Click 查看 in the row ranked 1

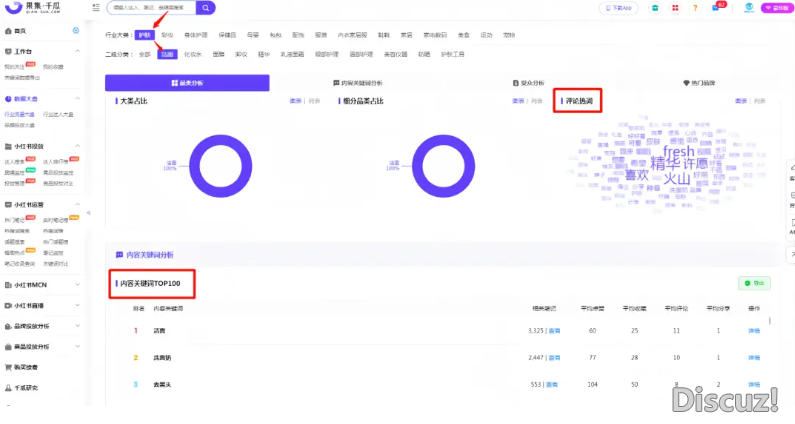pos(554,331)
